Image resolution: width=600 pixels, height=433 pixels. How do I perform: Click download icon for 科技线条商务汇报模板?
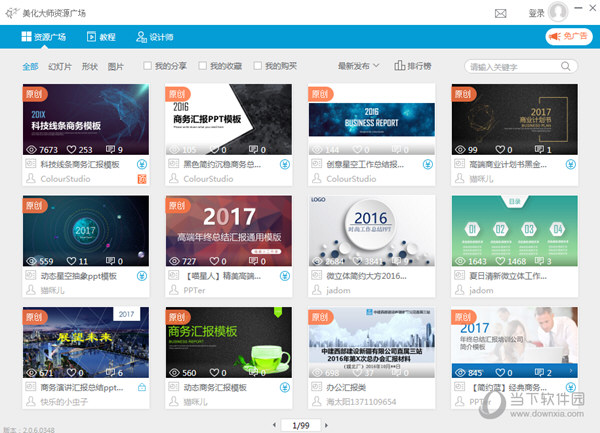pos(142,164)
